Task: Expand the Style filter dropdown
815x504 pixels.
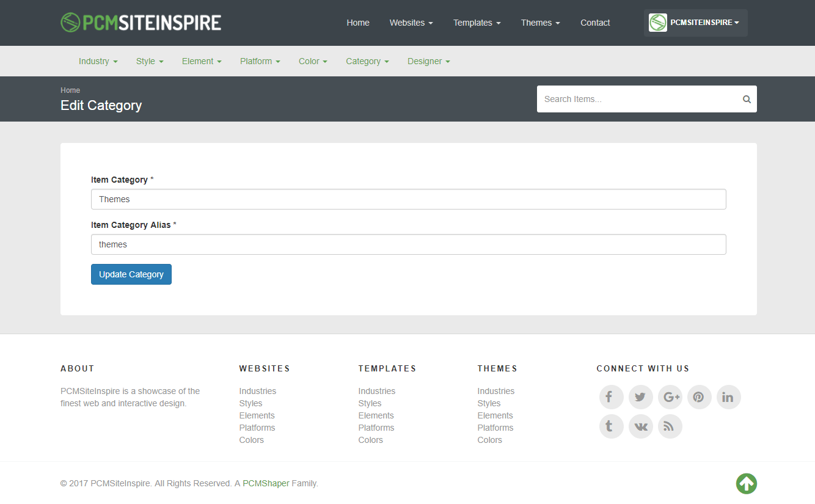Action: click(150, 61)
